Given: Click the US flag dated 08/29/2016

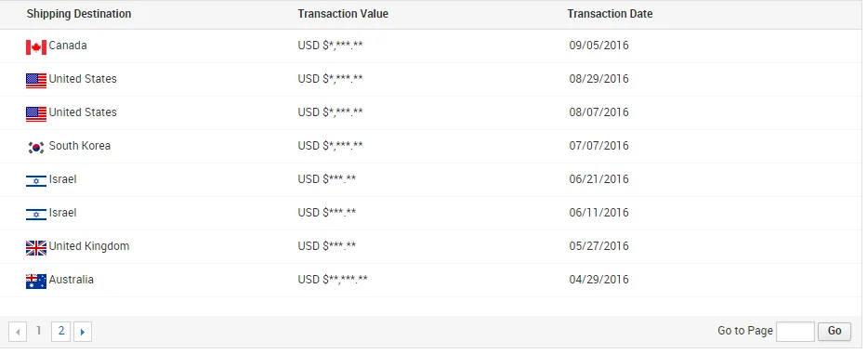Looking at the screenshot, I should (36, 81).
